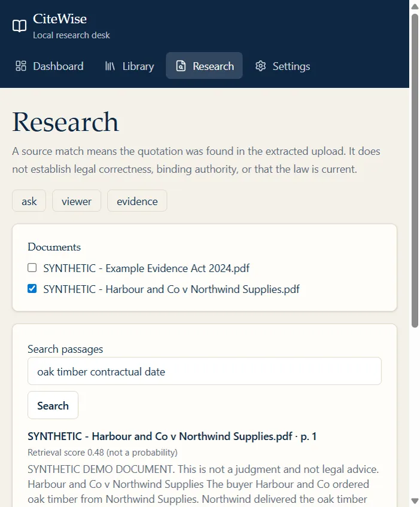Switch to the evidence tab
420x507 pixels.
[137, 201]
